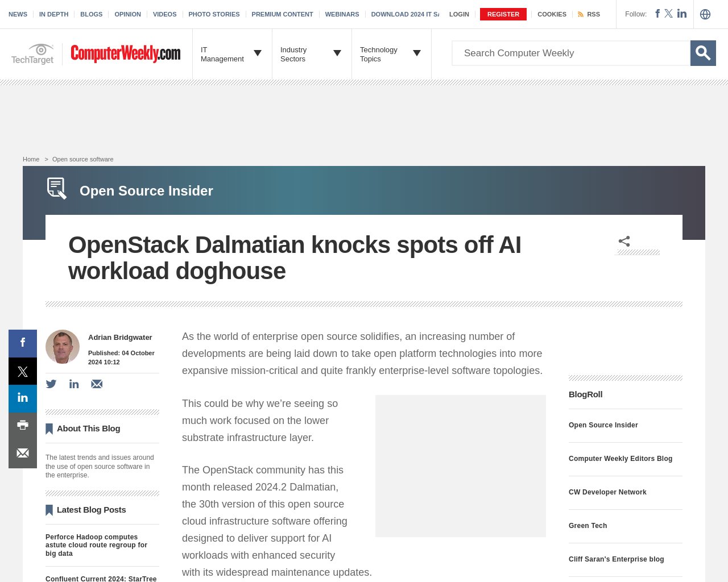Screen dimensions: 728x582
Task: Click the author's Twitter bird icon
Action: [51, 384]
